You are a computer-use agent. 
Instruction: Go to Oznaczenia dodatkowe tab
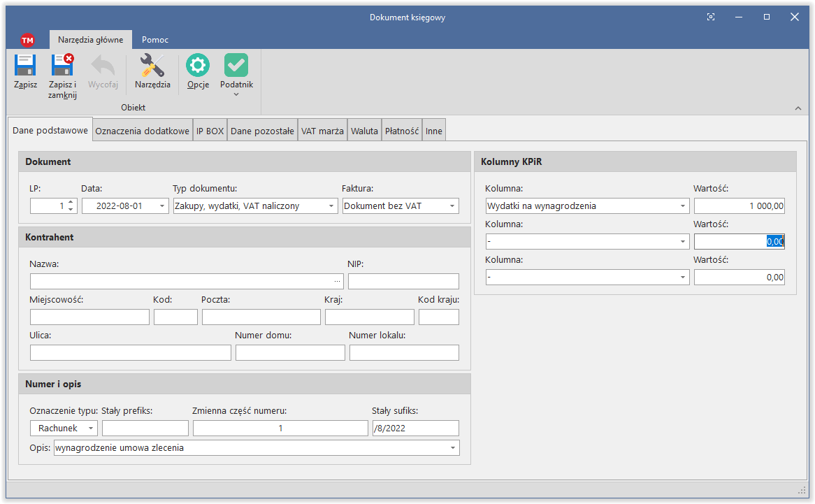click(143, 131)
